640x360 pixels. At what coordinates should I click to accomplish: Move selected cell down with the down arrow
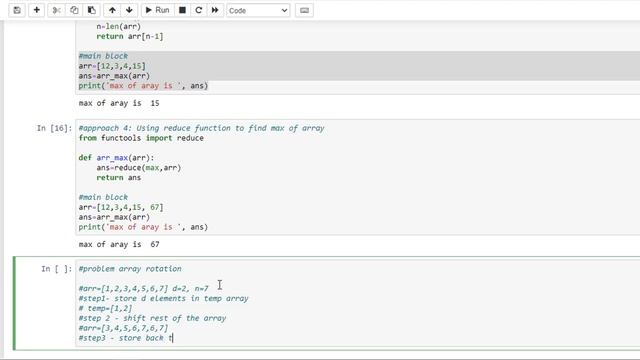pos(129,10)
